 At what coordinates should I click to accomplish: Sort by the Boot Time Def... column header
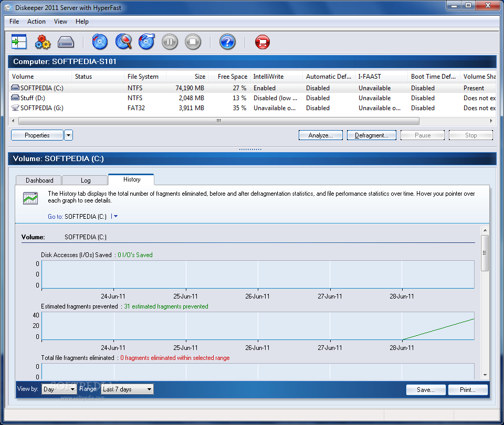[x=434, y=77]
